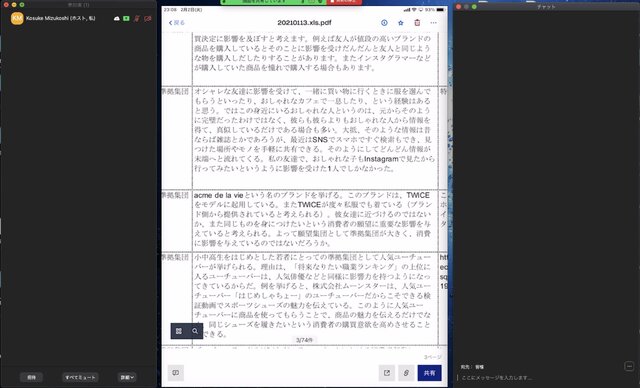Go back with the 戻る arrow
This screenshot has width=640, height=388.
(x=177, y=23)
